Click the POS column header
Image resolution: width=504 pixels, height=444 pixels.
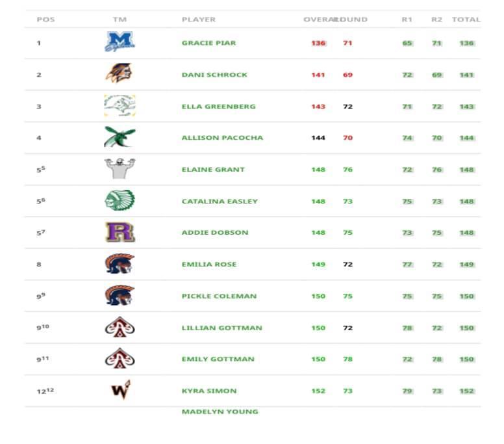tap(45, 20)
